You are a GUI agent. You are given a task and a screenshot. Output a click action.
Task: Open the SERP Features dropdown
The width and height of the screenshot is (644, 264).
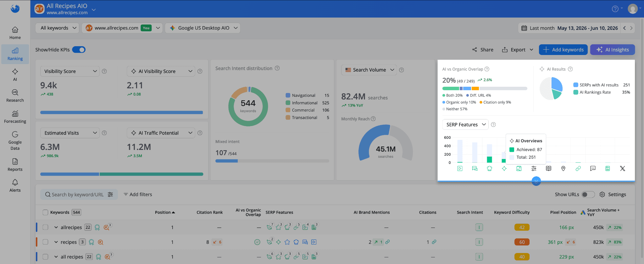tap(465, 124)
